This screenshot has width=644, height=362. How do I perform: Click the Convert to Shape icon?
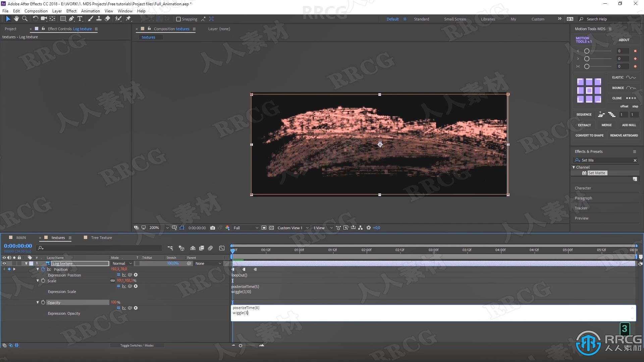tap(589, 135)
